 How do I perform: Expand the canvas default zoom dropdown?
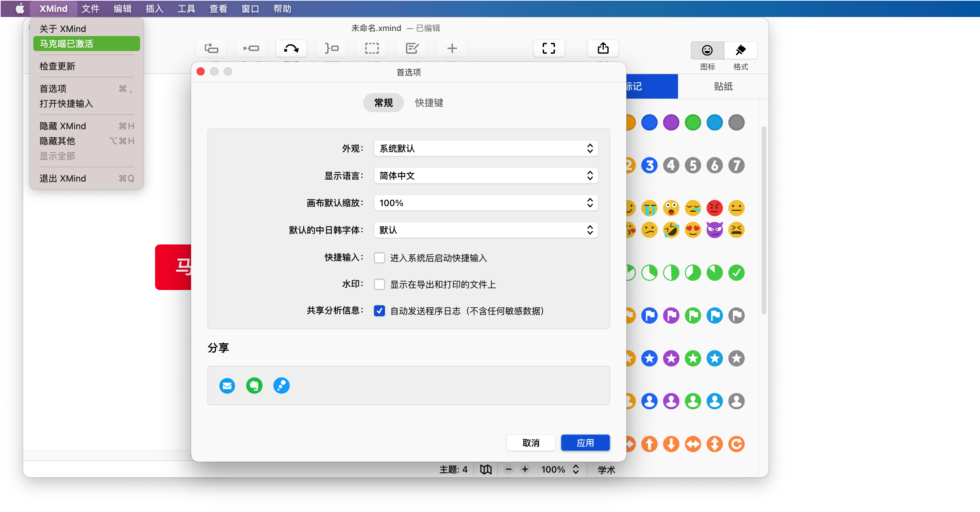tap(486, 203)
